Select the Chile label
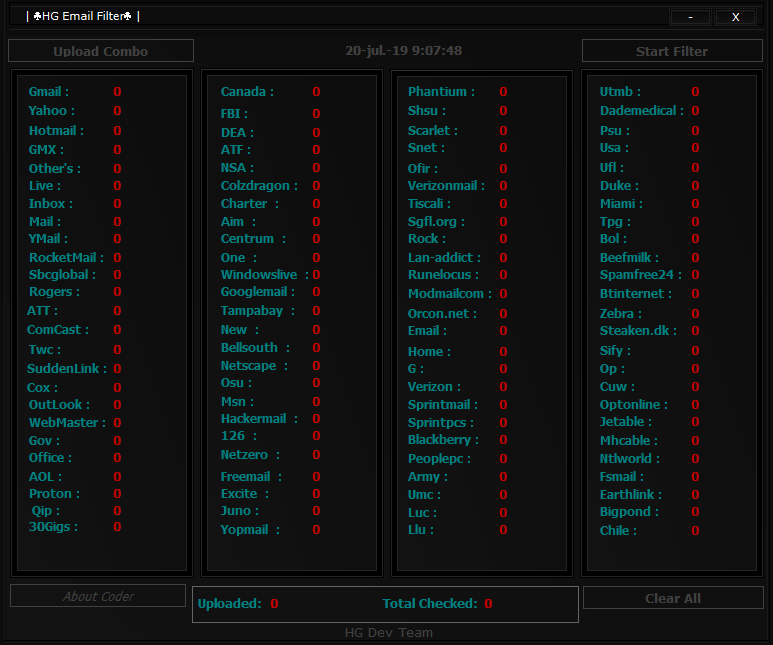The height and width of the screenshot is (645, 773). click(x=618, y=531)
